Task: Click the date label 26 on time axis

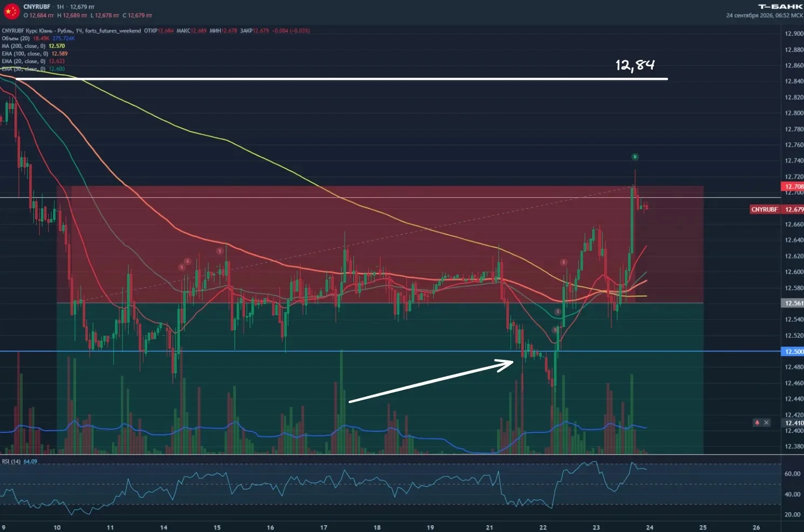Action: click(x=756, y=527)
